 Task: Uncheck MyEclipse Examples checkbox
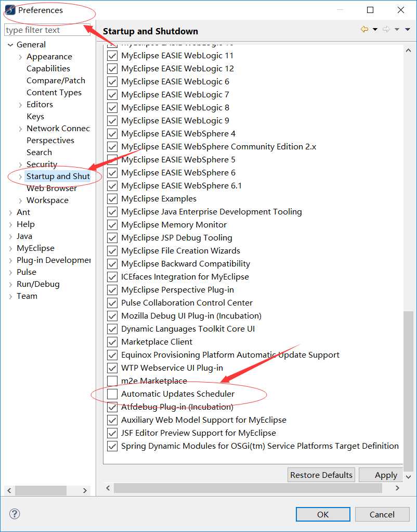[112, 199]
